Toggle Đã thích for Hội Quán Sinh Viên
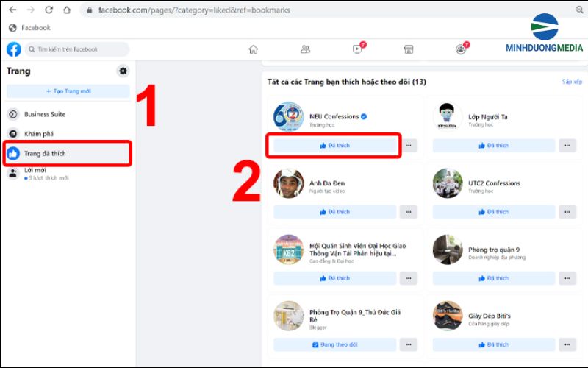The width and height of the screenshot is (588, 368). pos(334,278)
